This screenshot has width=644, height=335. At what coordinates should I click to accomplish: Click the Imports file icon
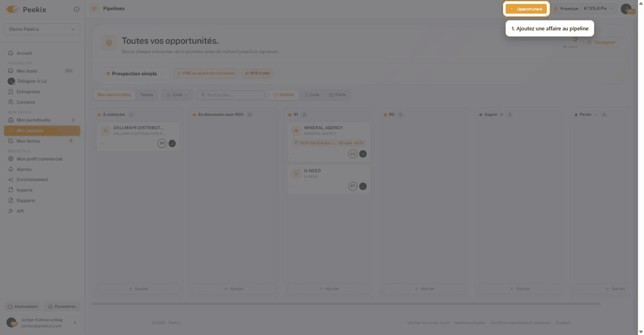11,190
